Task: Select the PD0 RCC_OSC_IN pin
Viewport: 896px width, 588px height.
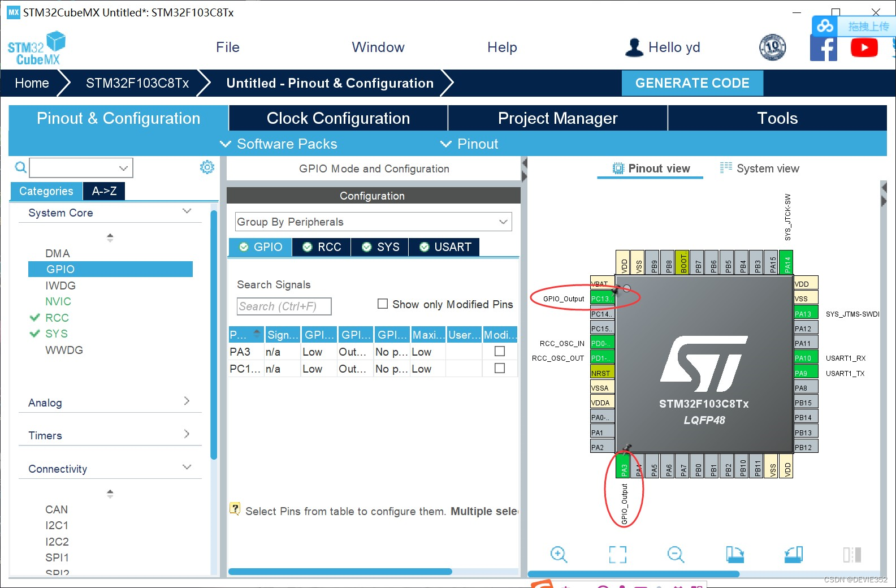Action: [x=602, y=343]
